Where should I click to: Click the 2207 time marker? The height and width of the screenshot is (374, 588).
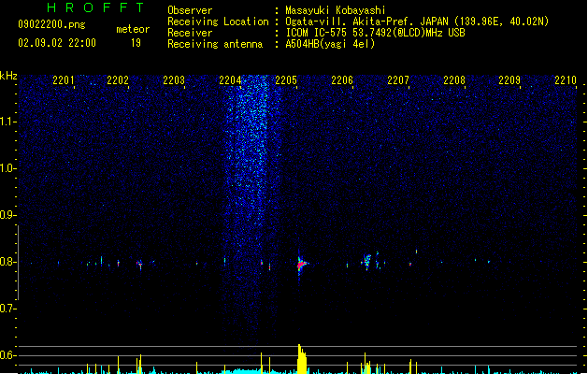[398, 79]
